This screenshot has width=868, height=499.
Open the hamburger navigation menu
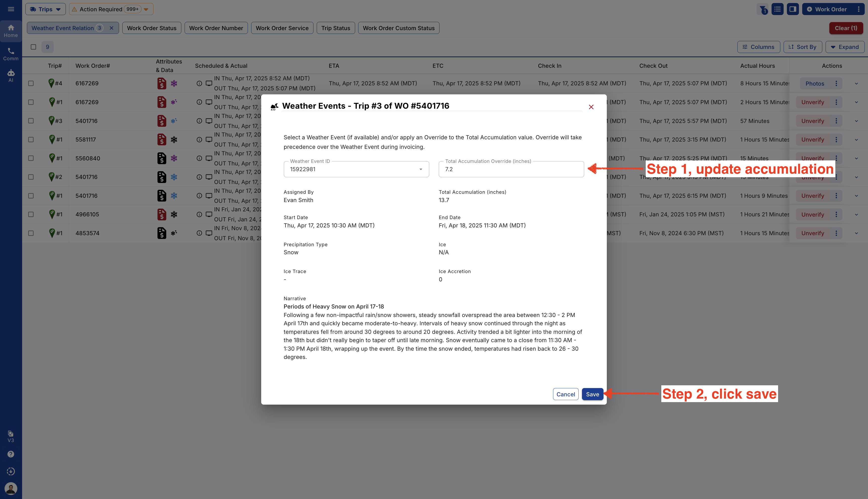pos(11,9)
